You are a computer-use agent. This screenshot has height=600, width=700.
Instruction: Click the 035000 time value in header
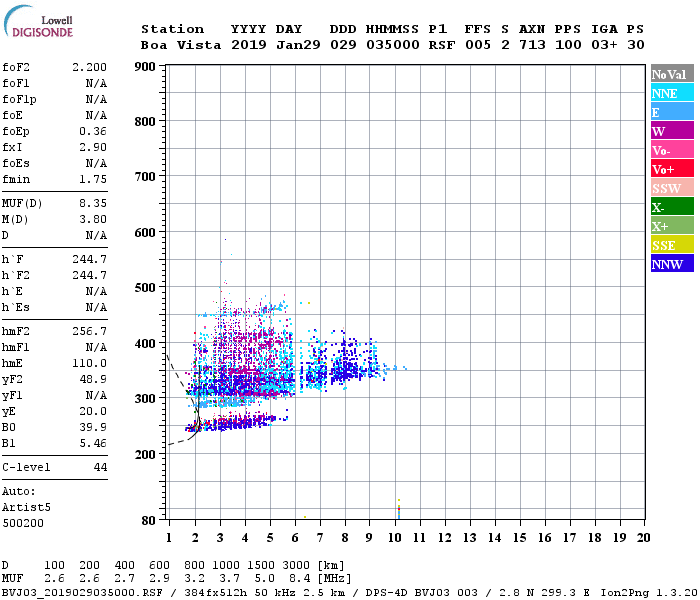[x=393, y=45]
